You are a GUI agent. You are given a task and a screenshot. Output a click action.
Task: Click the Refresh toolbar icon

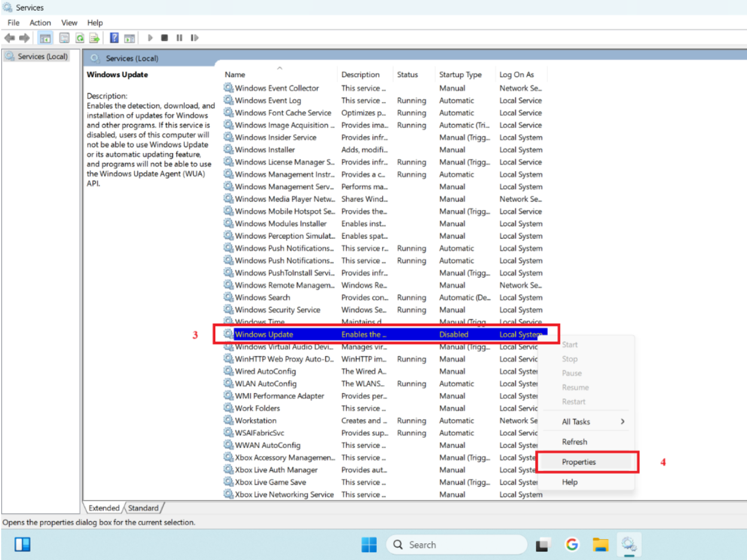pyautogui.click(x=80, y=38)
